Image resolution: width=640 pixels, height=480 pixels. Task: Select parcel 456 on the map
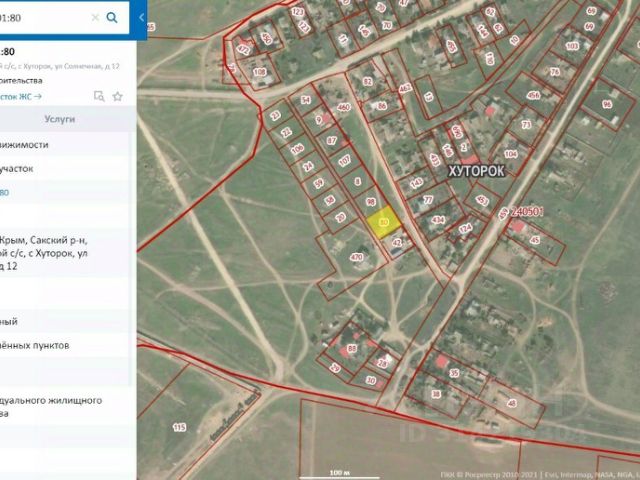pos(533,95)
